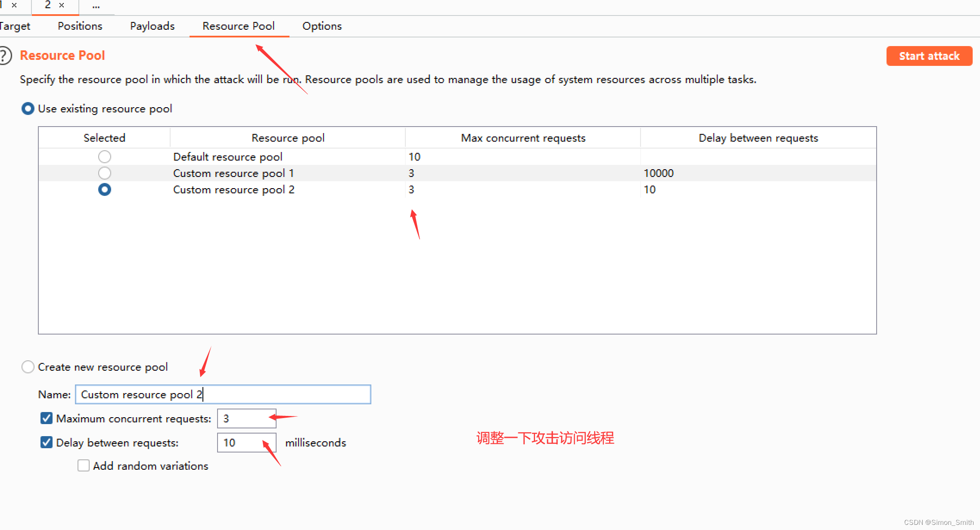Toggle Maximum concurrent requests checkbox
980x530 pixels.
tap(47, 418)
